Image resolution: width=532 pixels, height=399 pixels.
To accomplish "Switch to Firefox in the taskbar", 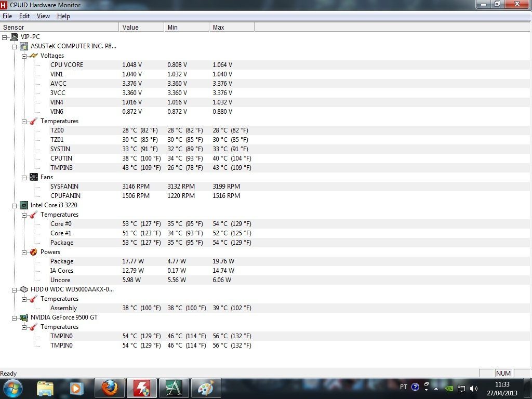I will (109, 389).
